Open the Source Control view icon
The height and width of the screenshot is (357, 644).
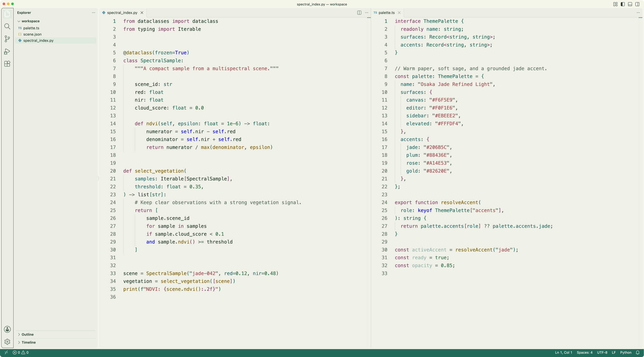tap(7, 39)
